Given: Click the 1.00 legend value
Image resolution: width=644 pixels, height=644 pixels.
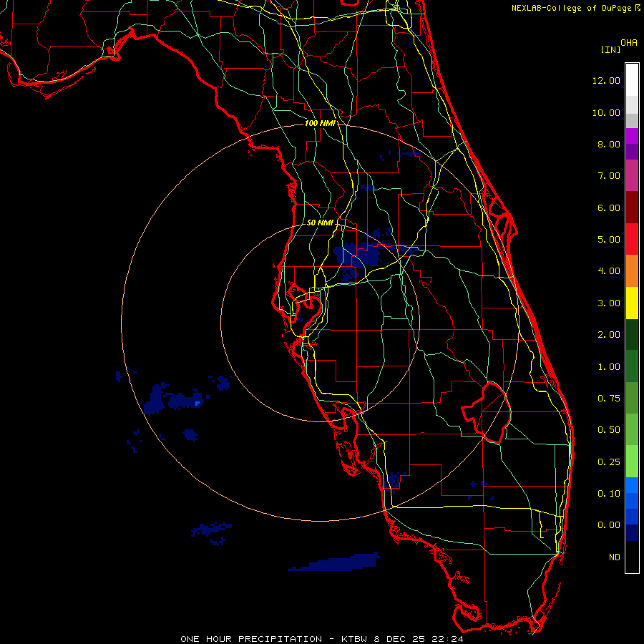Looking at the screenshot, I should [x=609, y=367].
